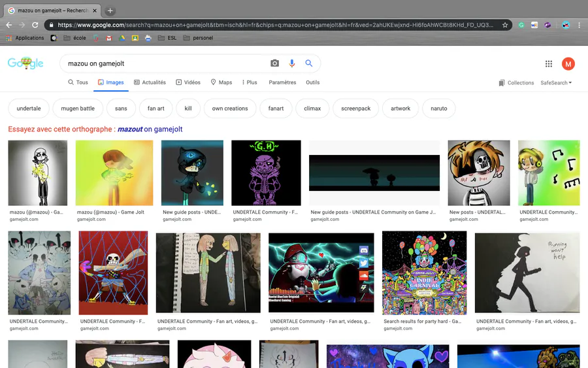
Task: Bookmark this page with the star icon
Action: pyautogui.click(x=505, y=25)
